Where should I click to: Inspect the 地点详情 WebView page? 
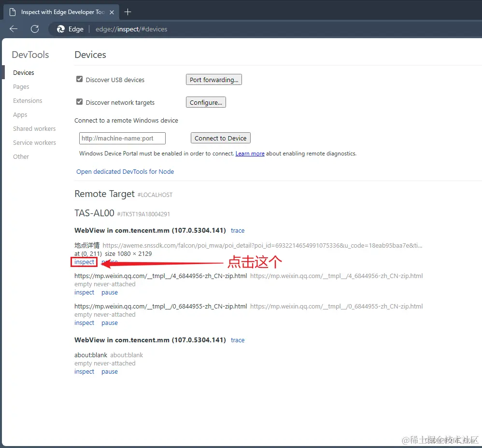(x=84, y=262)
